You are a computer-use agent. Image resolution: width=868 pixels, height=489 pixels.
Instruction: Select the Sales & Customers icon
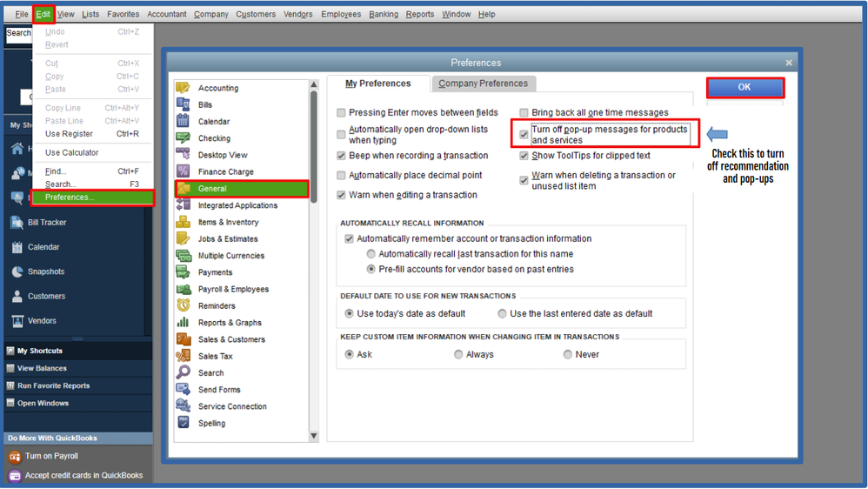pos(184,339)
